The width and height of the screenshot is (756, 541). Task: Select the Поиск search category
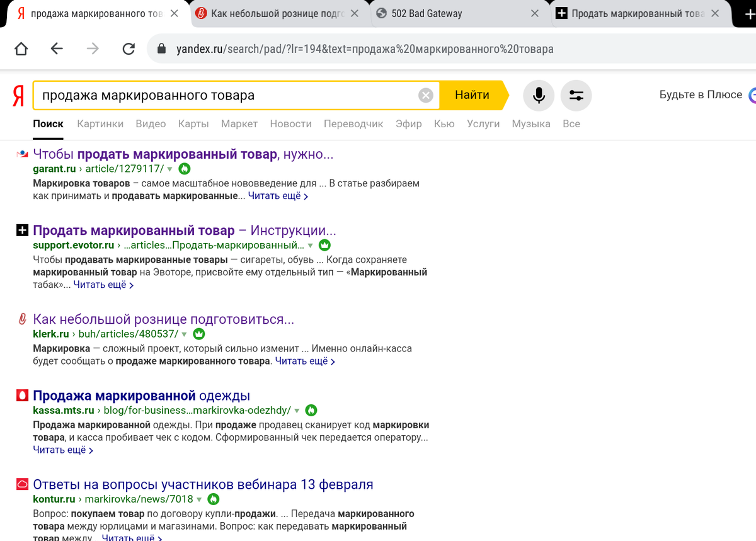click(48, 124)
